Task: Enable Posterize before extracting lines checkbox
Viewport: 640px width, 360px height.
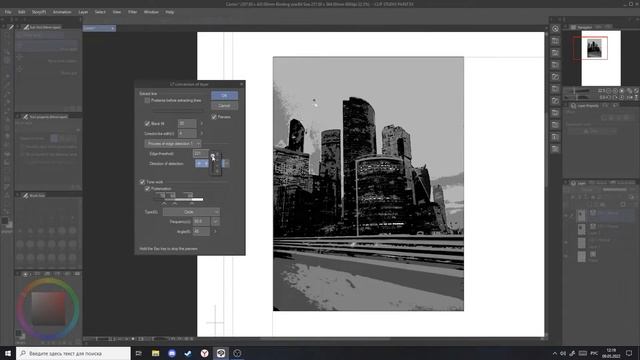Action: pos(147,100)
